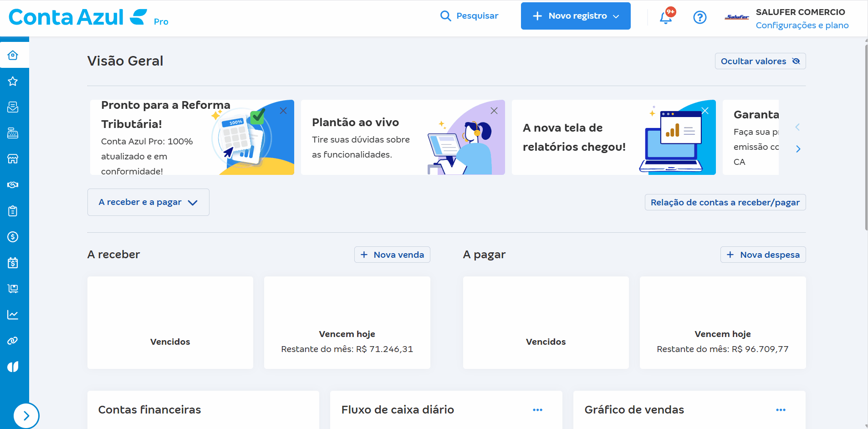This screenshot has height=429, width=868.
Task: Open the A receber Vencidos card
Action: pyautogui.click(x=170, y=322)
